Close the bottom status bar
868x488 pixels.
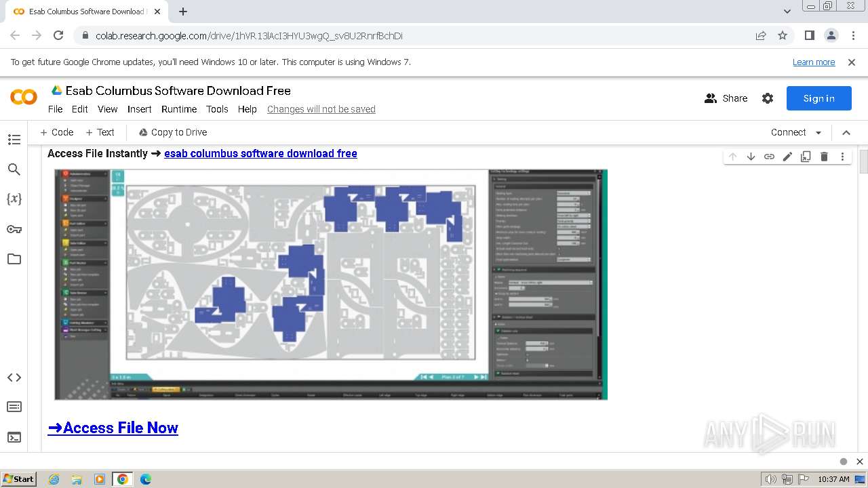pos(859,462)
